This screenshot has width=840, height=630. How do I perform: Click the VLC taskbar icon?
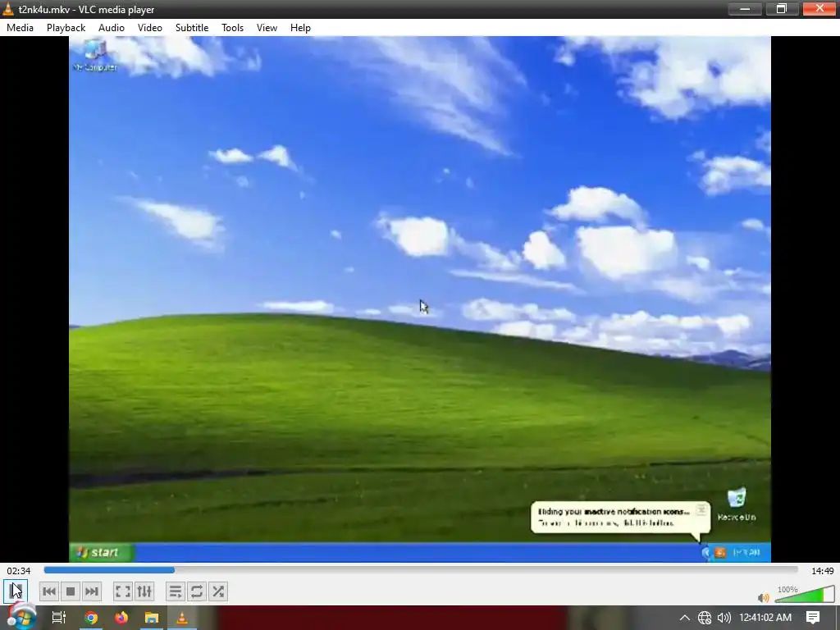pos(182,618)
